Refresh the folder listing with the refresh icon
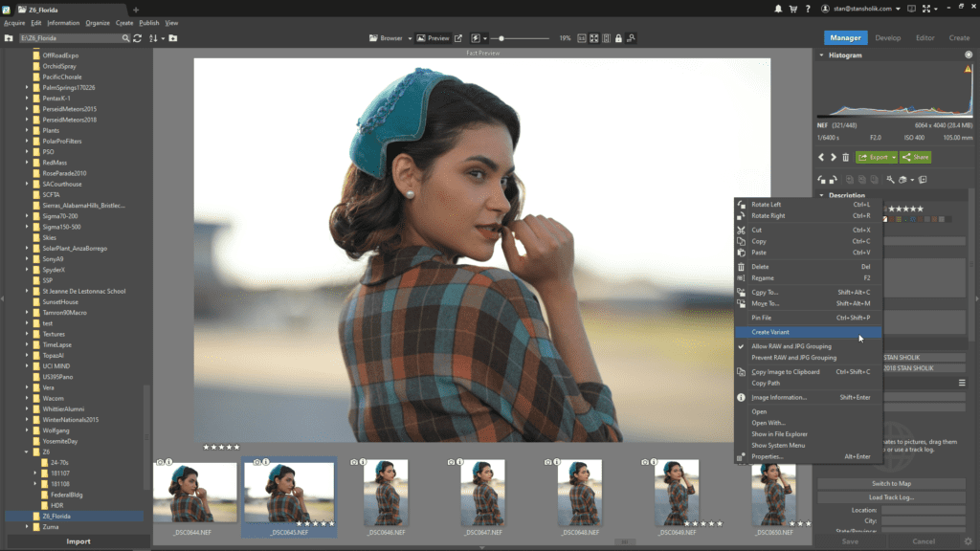The image size is (980, 551). tap(137, 37)
